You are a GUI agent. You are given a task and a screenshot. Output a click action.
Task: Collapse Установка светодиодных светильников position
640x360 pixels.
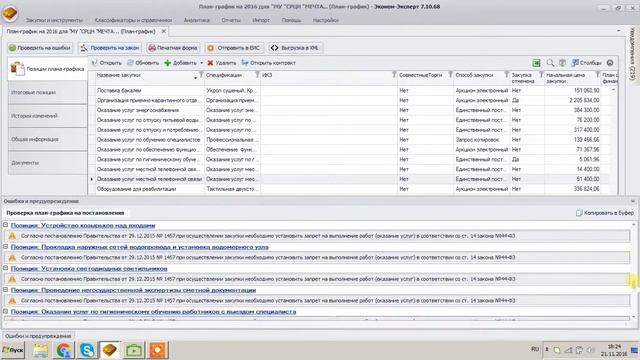pyautogui.click(x=6, y=268)
